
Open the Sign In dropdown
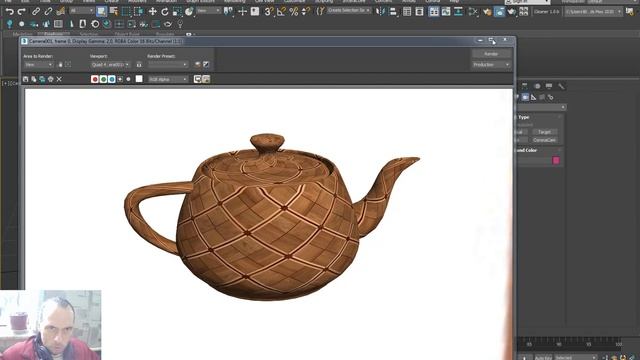[527, 2]
